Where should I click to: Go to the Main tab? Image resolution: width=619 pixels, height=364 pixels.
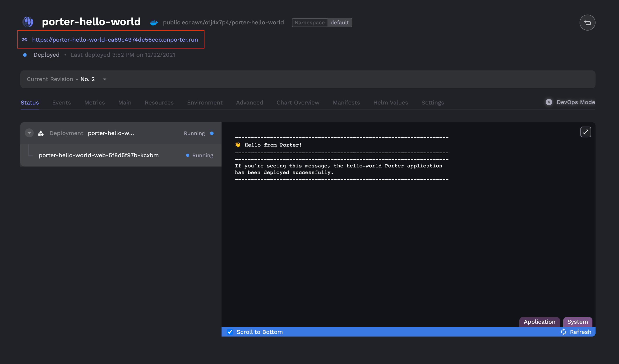point(125,103)
